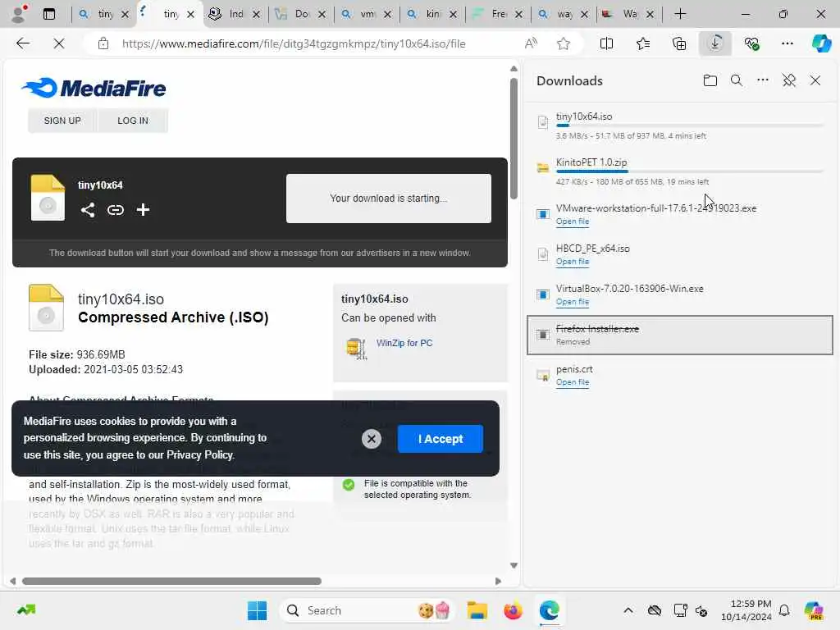
Task: Open a new browser tab
Action: [x=680, y=14]
